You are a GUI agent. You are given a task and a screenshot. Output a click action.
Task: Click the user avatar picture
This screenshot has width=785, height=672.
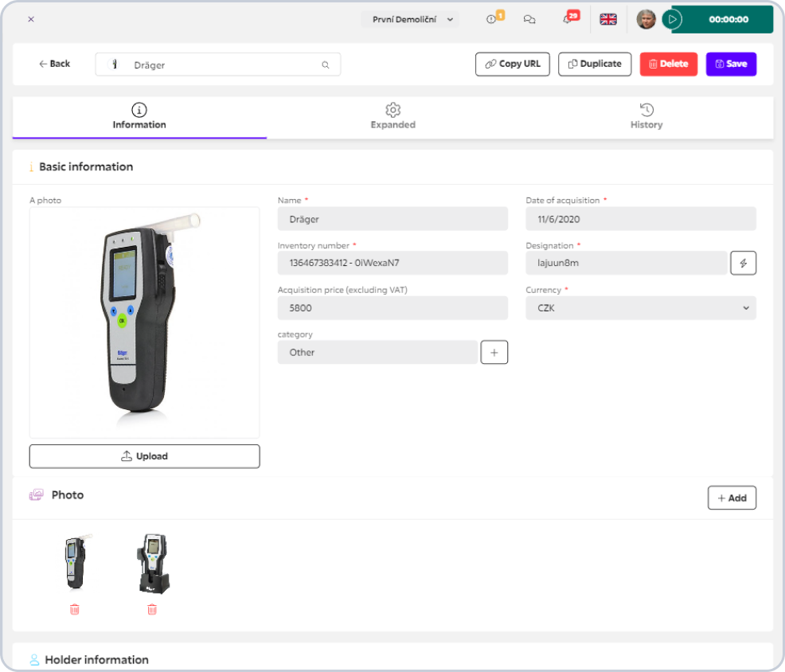point(646,20)
